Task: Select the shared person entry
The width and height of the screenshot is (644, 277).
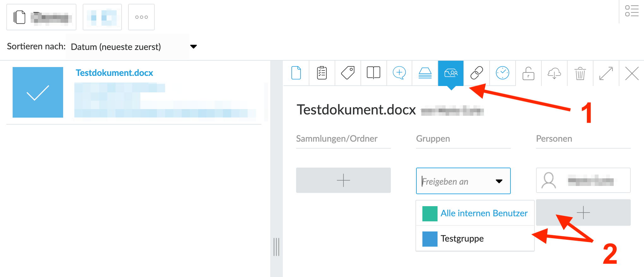Action: tap(583, 180)
